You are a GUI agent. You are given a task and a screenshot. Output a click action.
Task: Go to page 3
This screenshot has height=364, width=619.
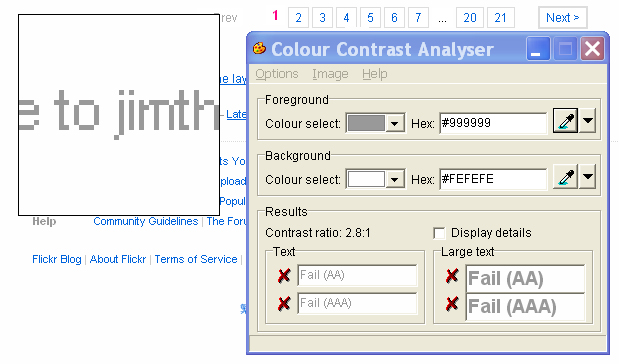pyautogui.click(x=323, y=18)
